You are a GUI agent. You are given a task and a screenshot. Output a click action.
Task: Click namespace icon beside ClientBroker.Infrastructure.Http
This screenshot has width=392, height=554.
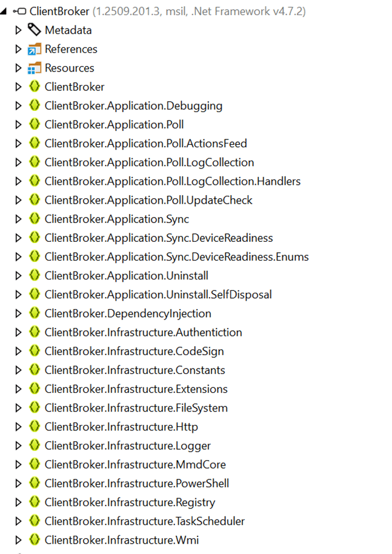click(35, 427)
